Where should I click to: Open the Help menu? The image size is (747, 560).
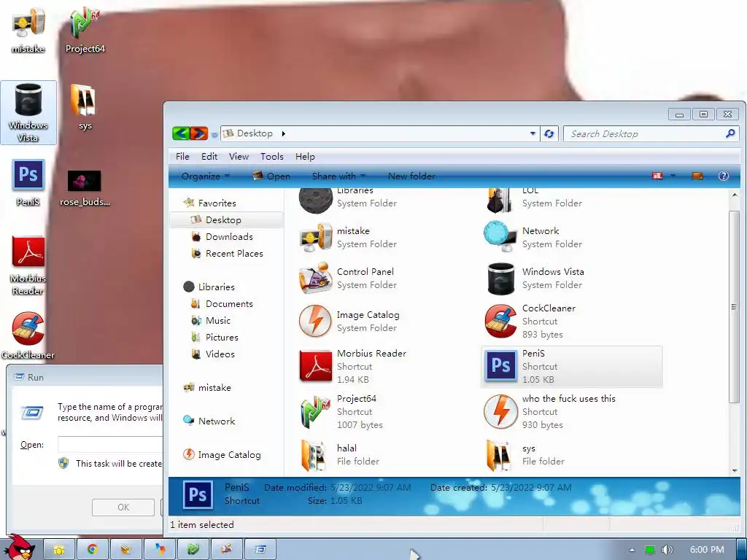pos(305,157)
